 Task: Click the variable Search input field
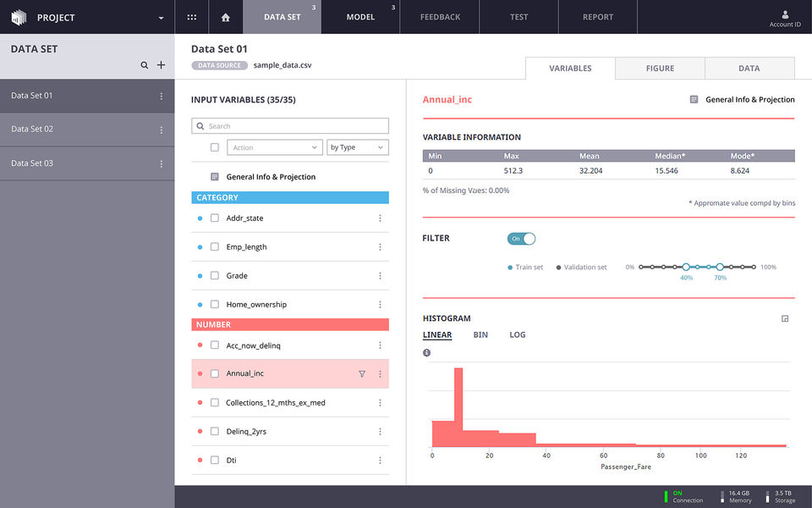tap(290, 126)
